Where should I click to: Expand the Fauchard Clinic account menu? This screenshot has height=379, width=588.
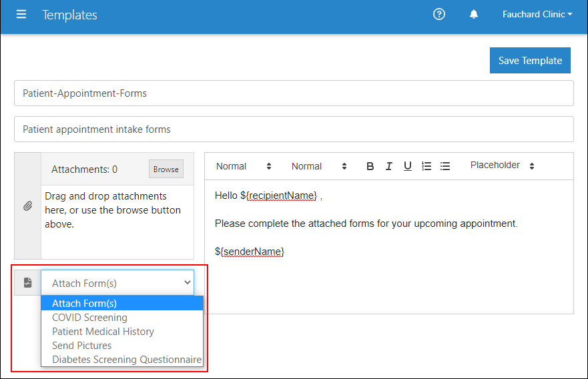tap(537, 14)
